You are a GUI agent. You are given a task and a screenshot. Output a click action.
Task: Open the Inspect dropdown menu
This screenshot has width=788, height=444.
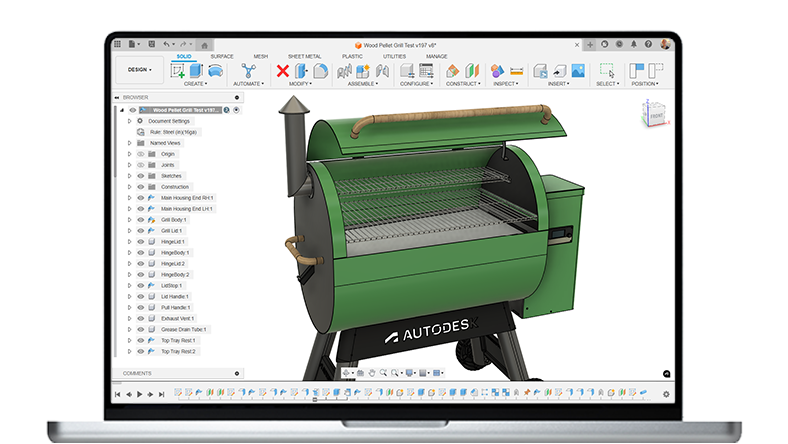(x=506, y=84)
